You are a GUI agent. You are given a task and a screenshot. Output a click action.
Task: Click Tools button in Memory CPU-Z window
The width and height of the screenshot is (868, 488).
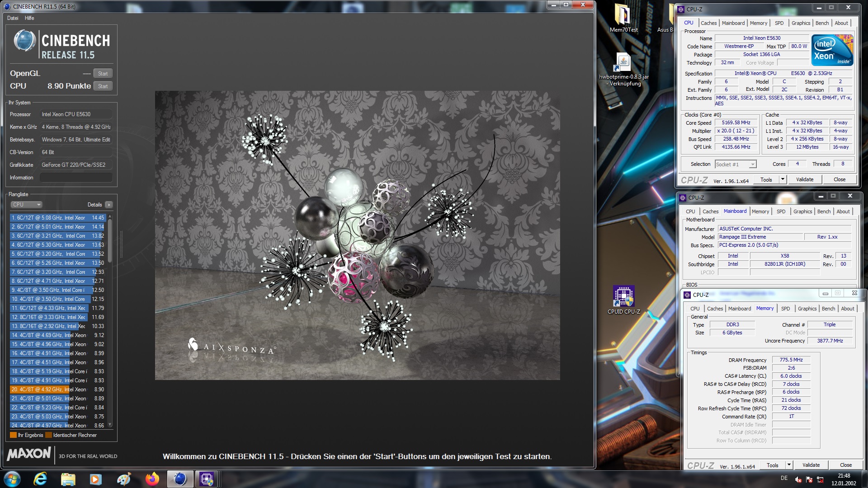tap(772, 465)
